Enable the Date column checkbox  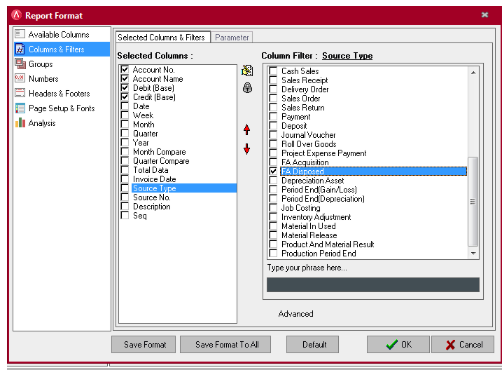[125, 106]
